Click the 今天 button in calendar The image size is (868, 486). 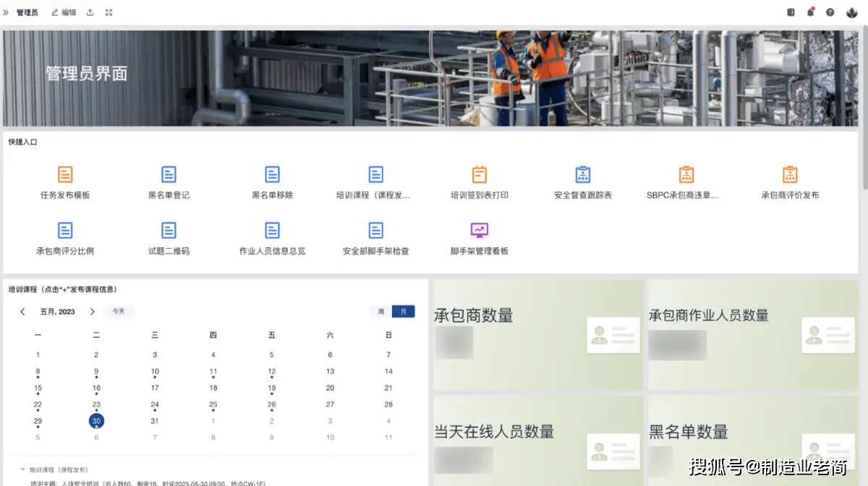point(118,312)
